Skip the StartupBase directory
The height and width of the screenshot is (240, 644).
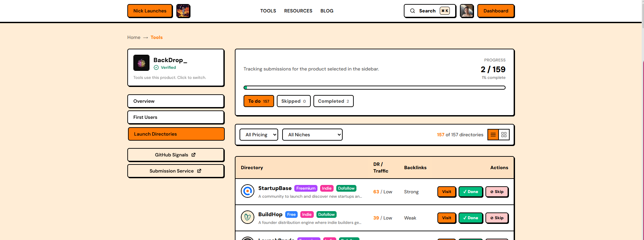[x=497, y=192]
